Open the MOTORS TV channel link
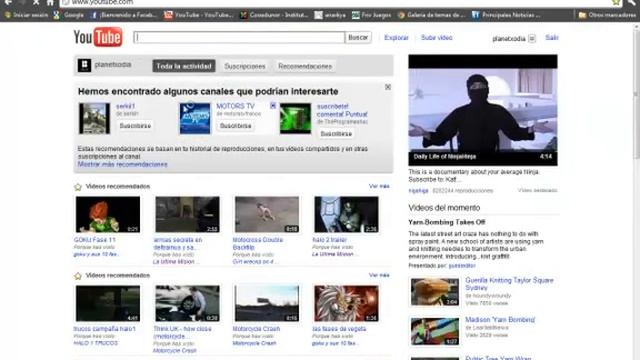Image resolution: width=640 pixels, height=360 pixels. tap(236, 106)
